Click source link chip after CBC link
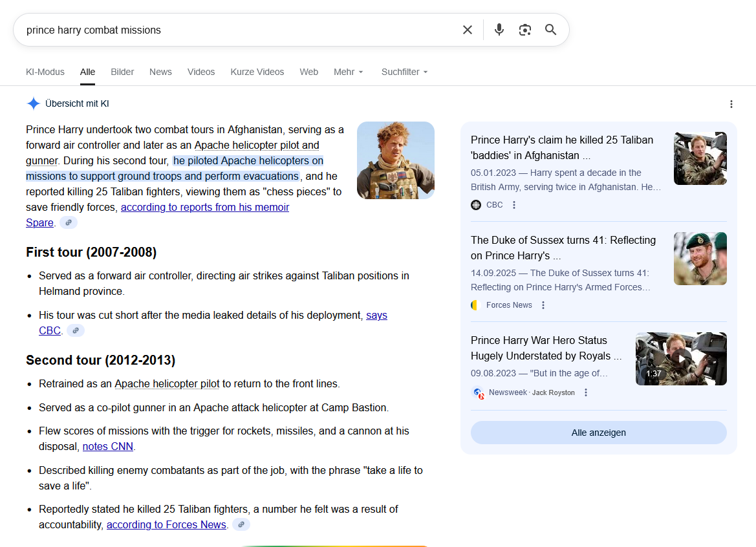 (x=76, y=330)
